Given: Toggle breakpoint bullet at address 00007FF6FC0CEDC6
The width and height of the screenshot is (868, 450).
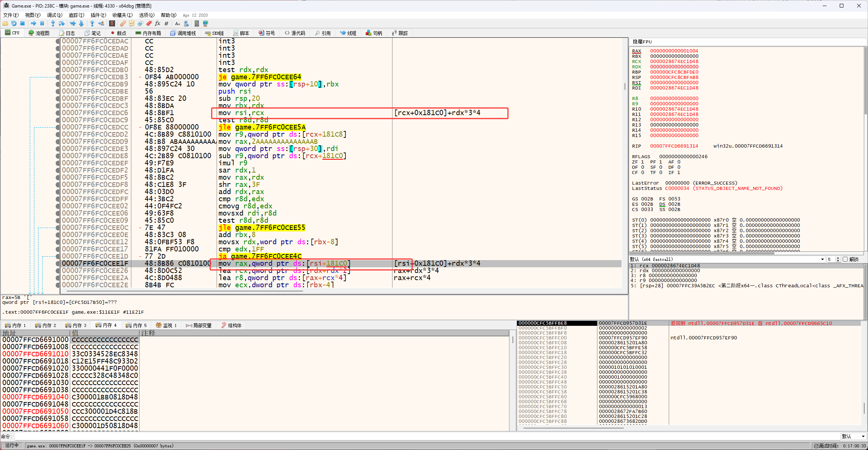Looking at the screenshot, I should pos(58,113).
